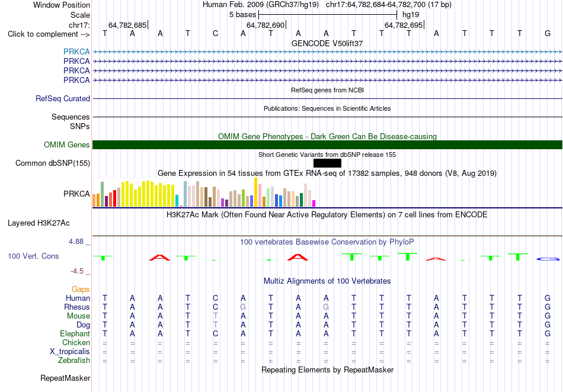Click 'Repeating Elements by RepeatMasker' title
Viewport: 563px width, 392px height.
point(328,369)
